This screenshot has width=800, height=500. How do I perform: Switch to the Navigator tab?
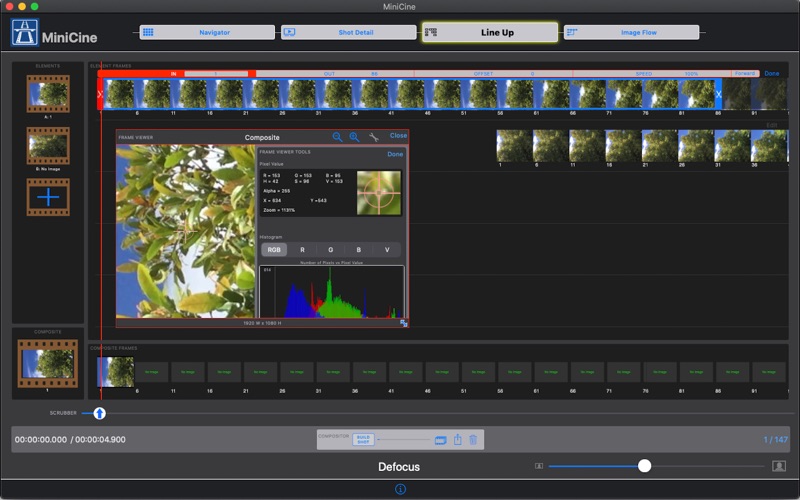tap(207, 32)
